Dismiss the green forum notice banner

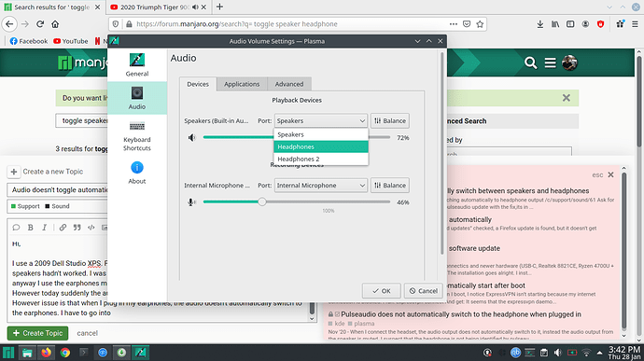pyautogui.click(x=567, y=98)
